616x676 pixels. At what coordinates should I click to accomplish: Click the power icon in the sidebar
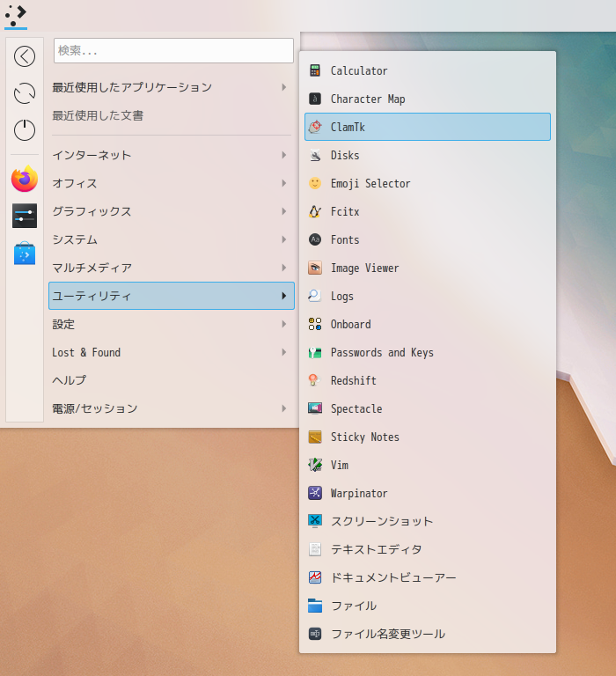(x=25, y=130)
